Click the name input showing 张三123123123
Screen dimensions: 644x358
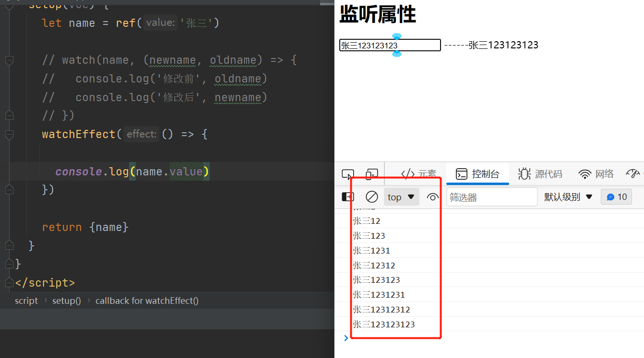pos(390,45)
